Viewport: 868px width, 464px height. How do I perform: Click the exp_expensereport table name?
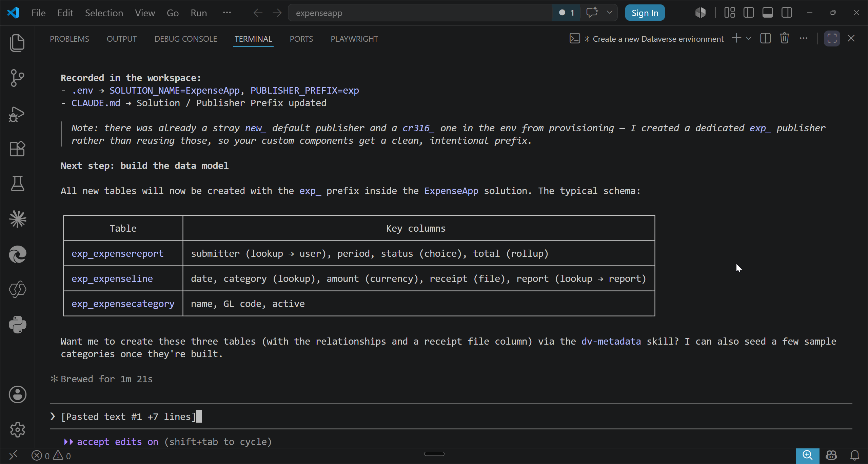point(117,253)
